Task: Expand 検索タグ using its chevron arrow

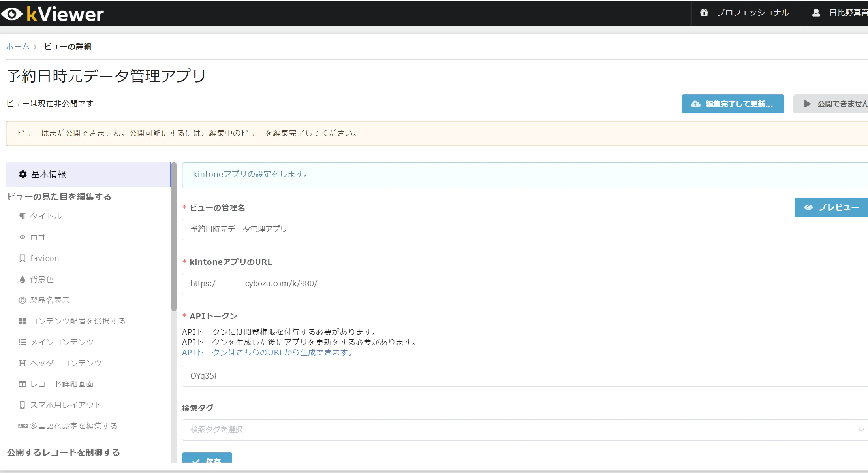Action: (x=861, y=430)
